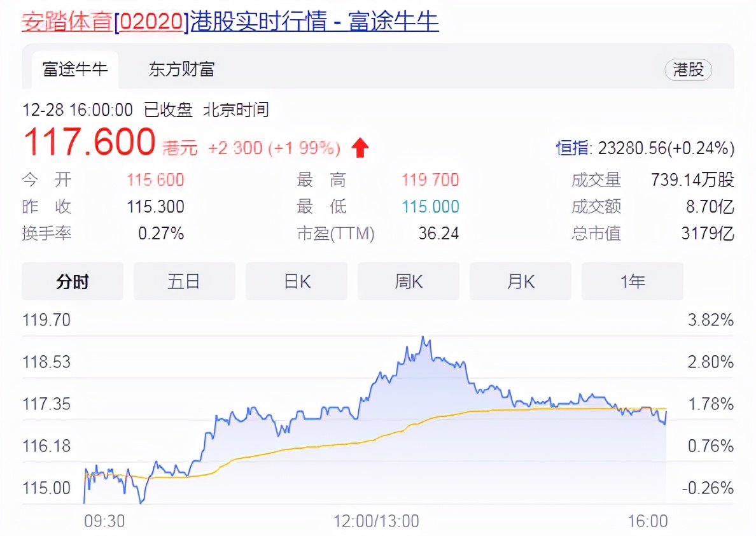Switch to the 月K monthly chart
Screen dimensions: 756x536
click(x=520, y=281)
